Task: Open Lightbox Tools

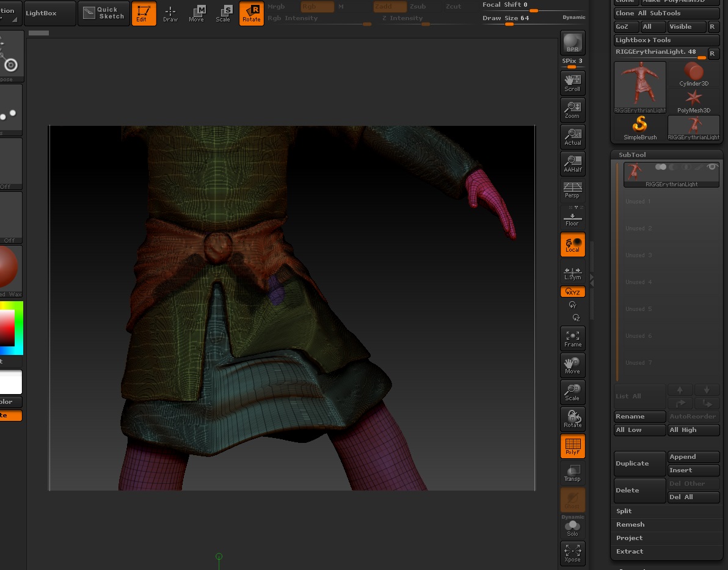Action: (x=666, y=40)
